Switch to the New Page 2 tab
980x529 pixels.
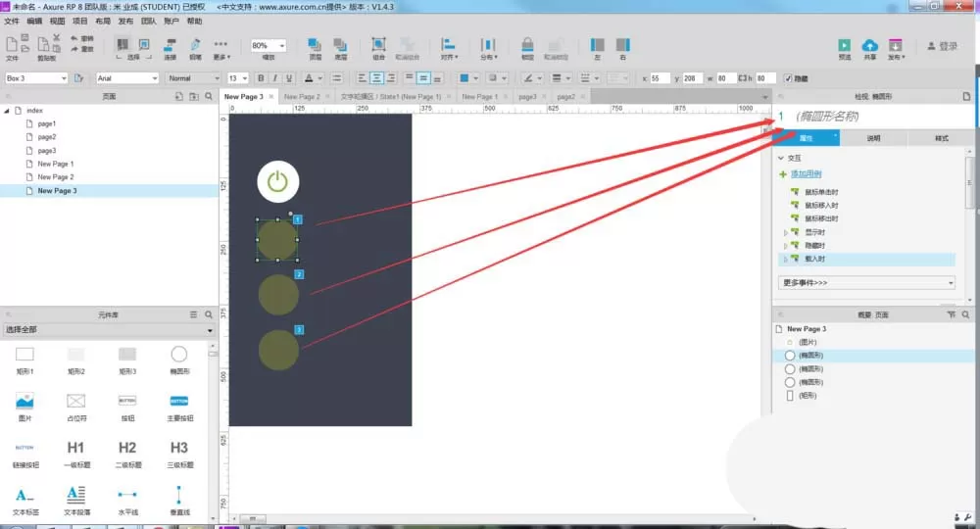coord(302,97)
